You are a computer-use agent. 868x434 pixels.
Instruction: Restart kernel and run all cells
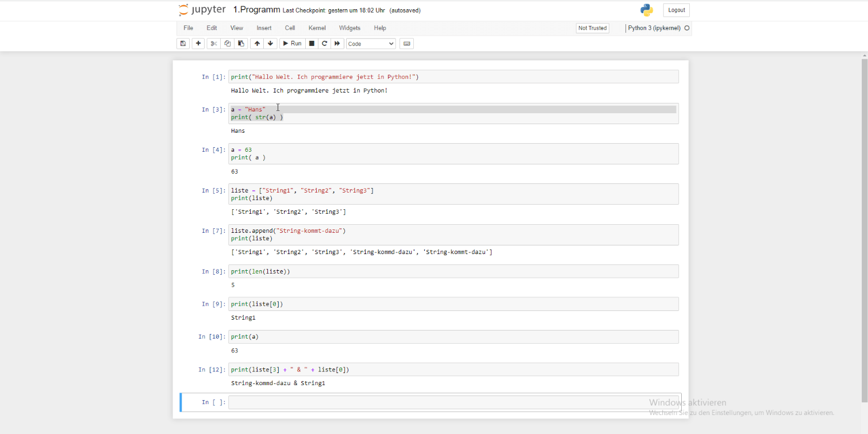[x=338, y=44]
